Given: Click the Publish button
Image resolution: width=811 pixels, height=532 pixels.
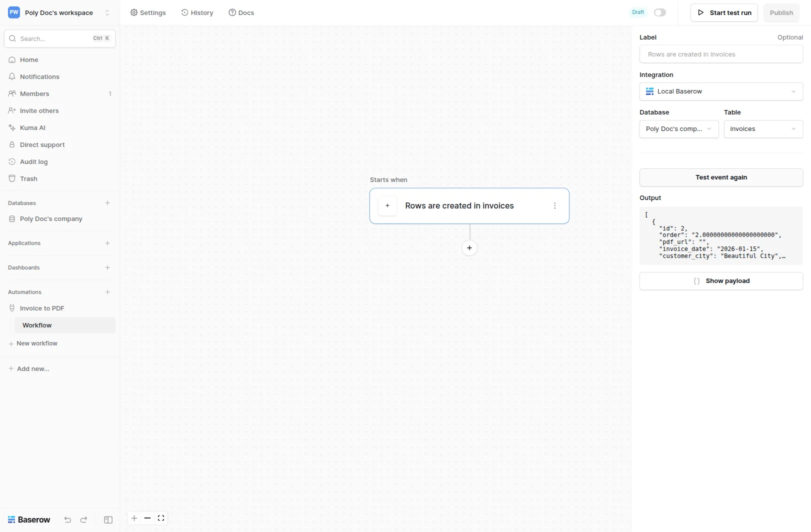Looking at the screenshot, I should 781,12.
